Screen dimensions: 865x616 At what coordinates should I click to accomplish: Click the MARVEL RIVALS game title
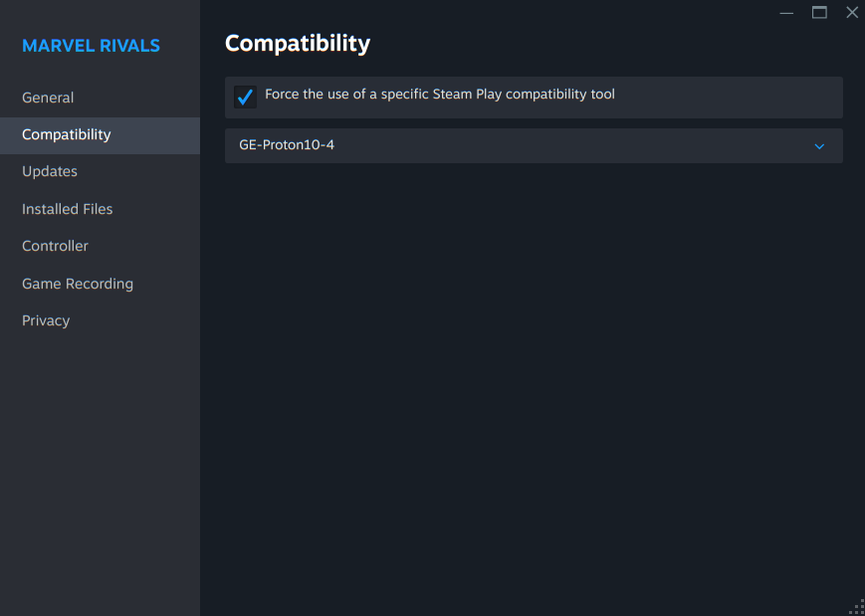pos(91,46)
